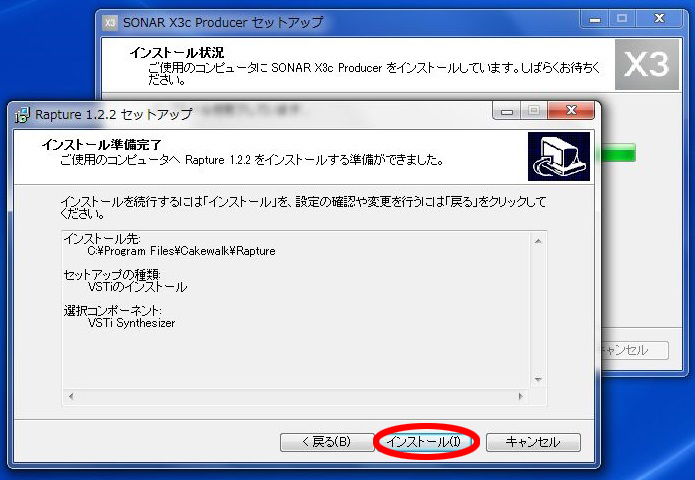The height and width of the screenshot is (480, 695).
Task: Click the セットアップの種類: label
Action: (112, 274)
